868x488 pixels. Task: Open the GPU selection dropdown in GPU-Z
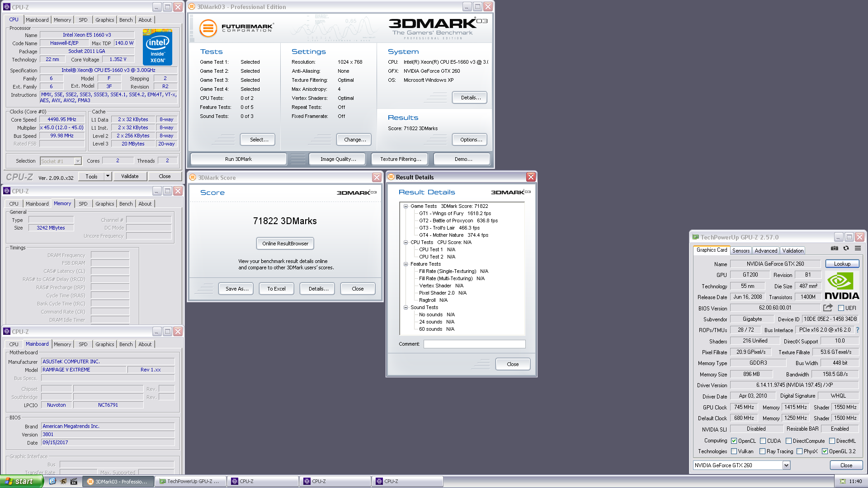tap(786, 465)
